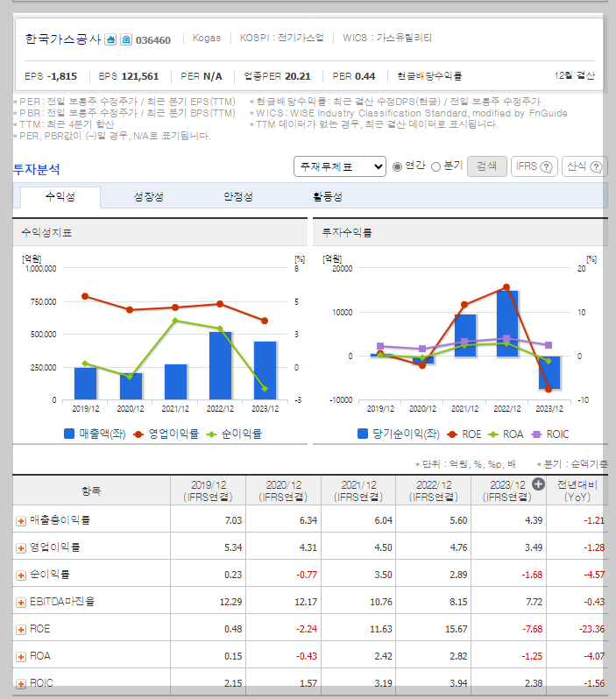The height and width of the screenshot is (699, 616).
Task: Toggle the 순이익률 legend marker
Action: point(211,434)
